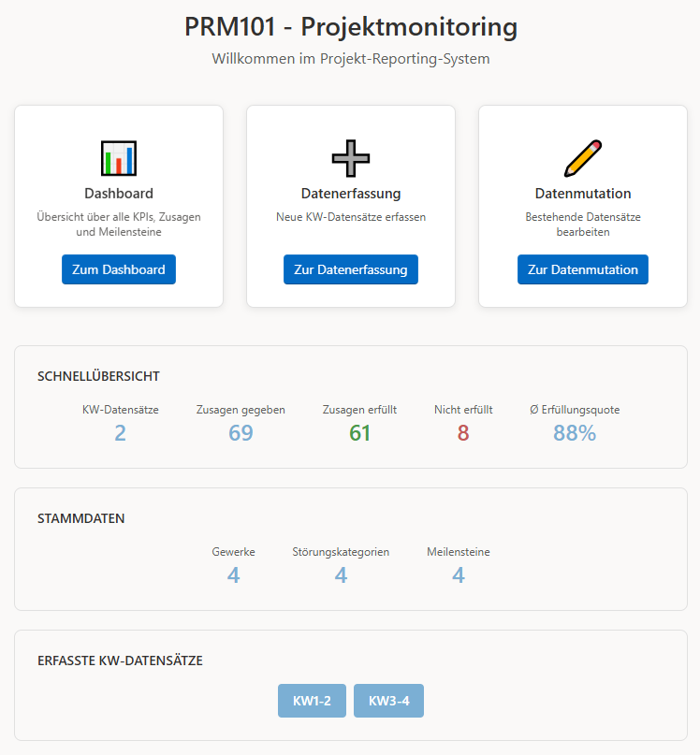Click the Meilensteine label
This screenshot has height=755, width=700.
pos(459,552)
